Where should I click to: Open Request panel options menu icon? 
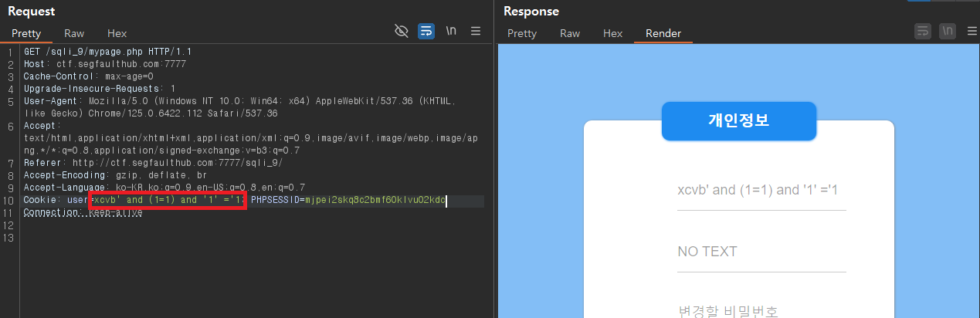click(476, 31)
